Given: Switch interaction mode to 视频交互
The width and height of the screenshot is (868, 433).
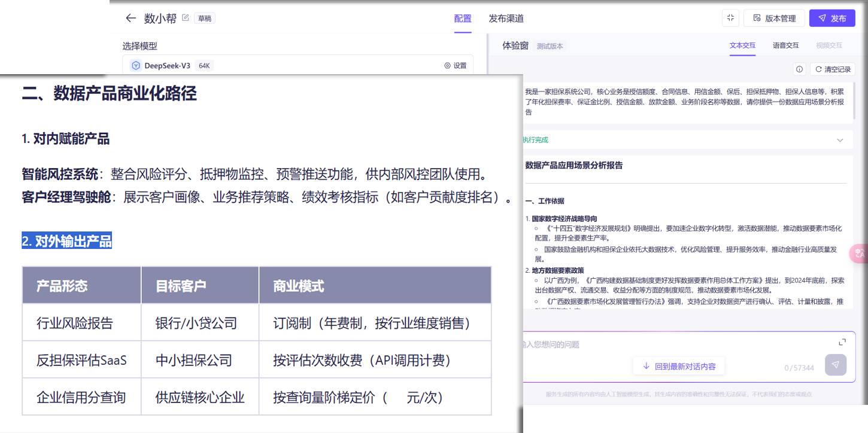Looking at the screenshot, I should pyautogui.click(x=828, y=45).
